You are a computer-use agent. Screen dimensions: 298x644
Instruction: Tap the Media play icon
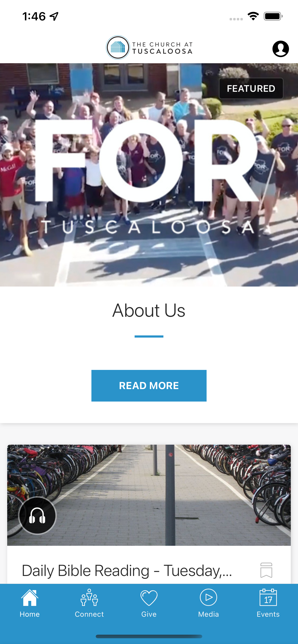[208, 597]
